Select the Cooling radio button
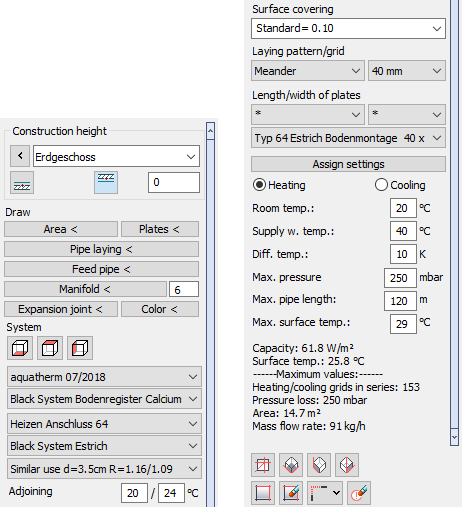The image size is (462, 507). click(381, 185)
